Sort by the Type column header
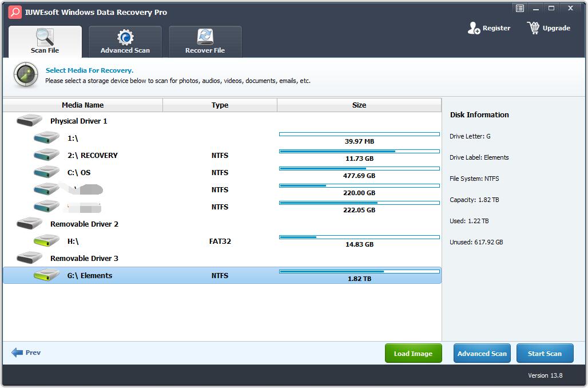The image size is (588, 388). [x=220, y=105]
